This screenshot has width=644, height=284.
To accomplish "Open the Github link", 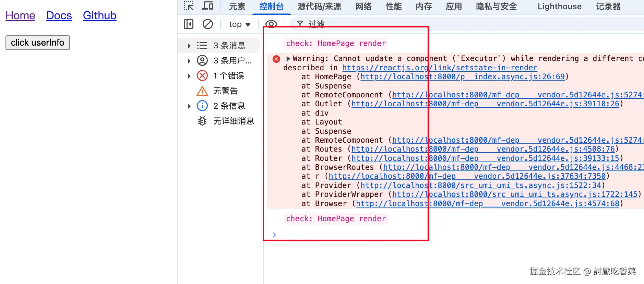I will (100, 15).
